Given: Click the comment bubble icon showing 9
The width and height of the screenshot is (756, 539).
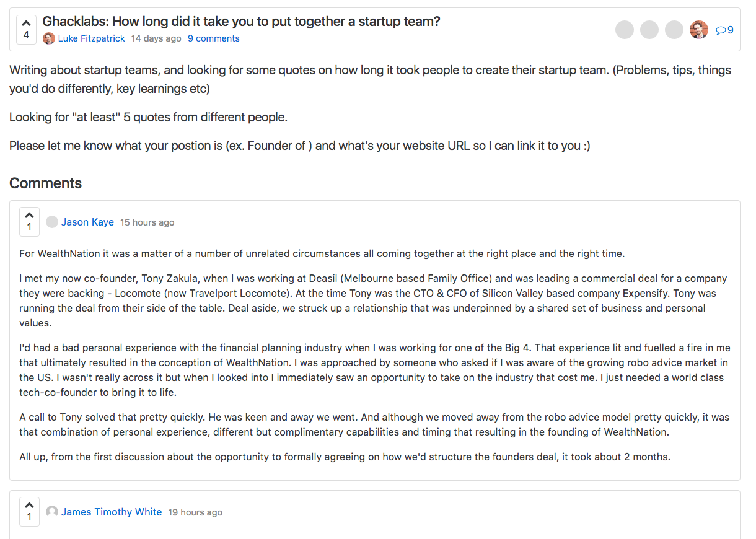Looking at the screenshot, I should (724, 30).
